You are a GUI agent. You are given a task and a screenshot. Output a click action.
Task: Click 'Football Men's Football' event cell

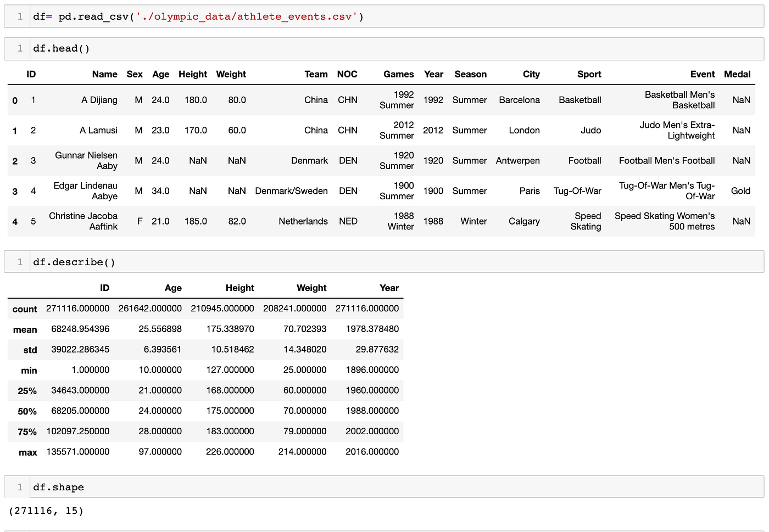(667, 160)
